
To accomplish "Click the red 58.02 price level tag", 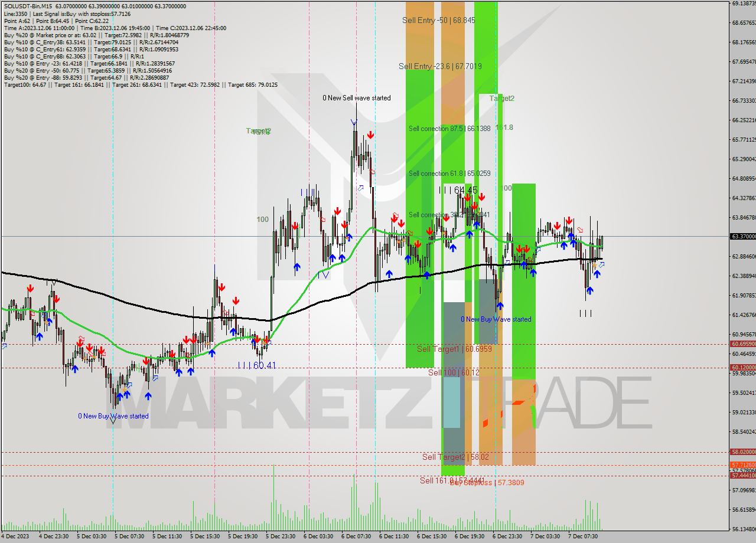I will click(743, 452).
